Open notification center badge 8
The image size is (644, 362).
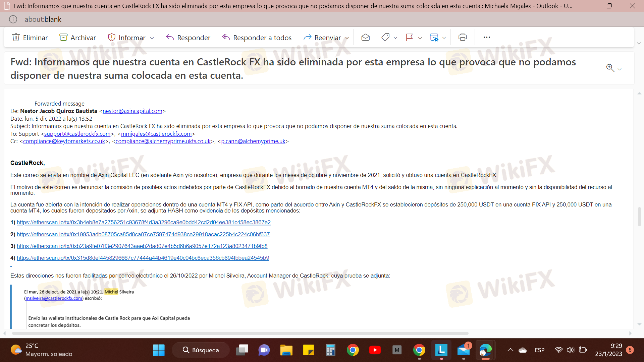point(630,350)
